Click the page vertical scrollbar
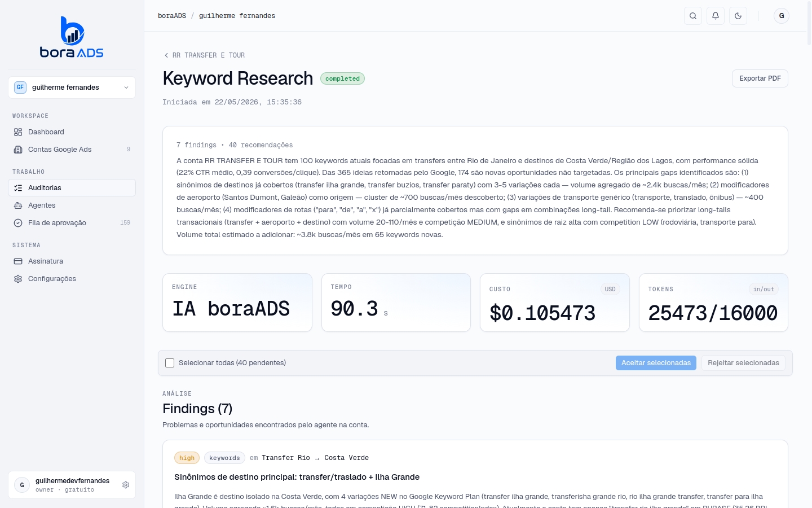Screen dimensions: 812x508 click(x=809, y=23)
